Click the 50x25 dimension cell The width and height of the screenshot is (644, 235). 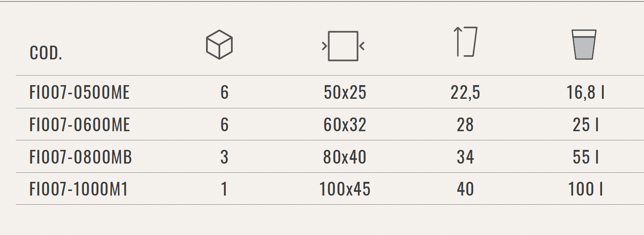click(x=345, y=93)
